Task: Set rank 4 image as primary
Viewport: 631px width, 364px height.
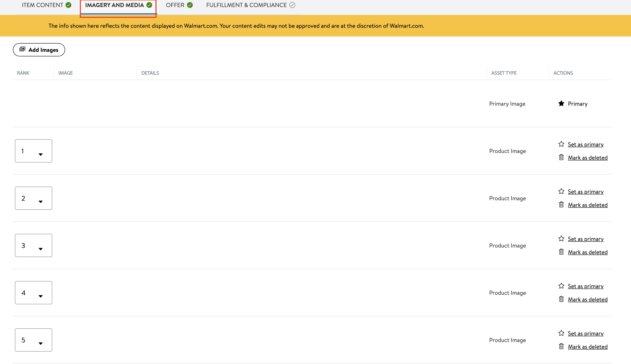Action: pyautogui.click(x=586, y=286)
